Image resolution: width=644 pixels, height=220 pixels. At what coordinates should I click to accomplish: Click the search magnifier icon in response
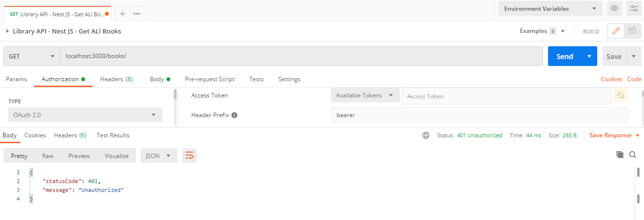coord(633,155)
